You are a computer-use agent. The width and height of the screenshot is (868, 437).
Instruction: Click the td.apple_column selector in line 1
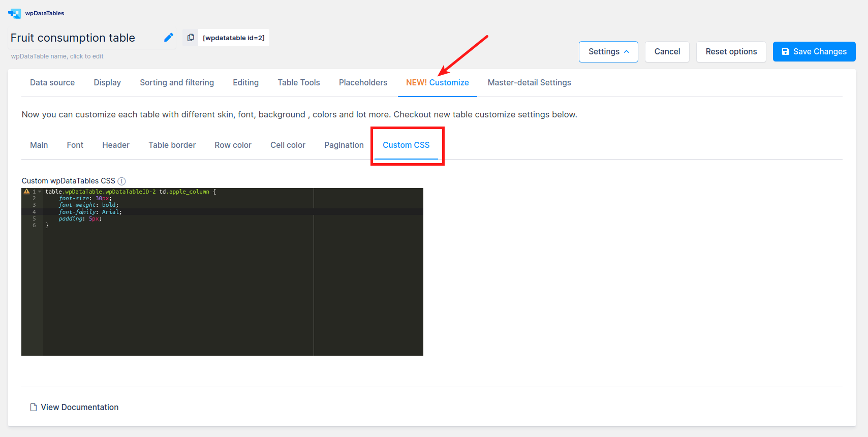point(184,192)
